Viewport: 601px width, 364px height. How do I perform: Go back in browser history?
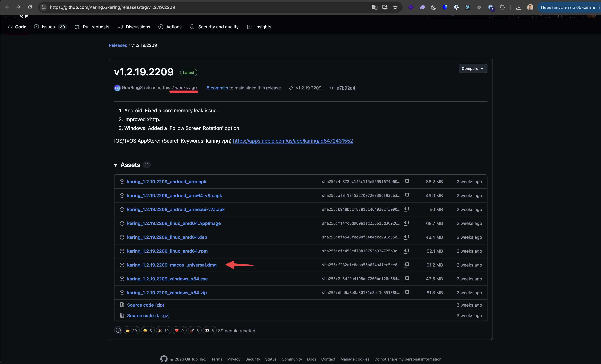pyautogui.click(x=7, y=7)
